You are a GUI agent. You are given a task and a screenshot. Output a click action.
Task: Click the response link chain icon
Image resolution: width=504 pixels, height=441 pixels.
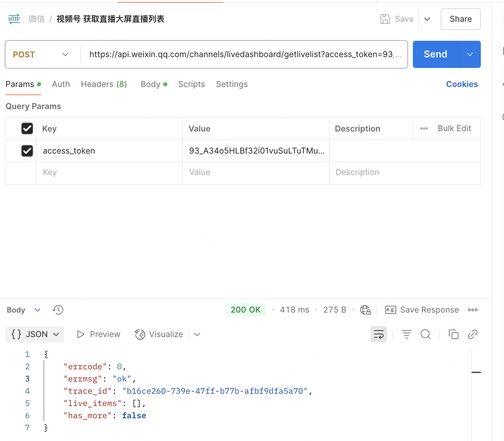[x=473, y=334]
